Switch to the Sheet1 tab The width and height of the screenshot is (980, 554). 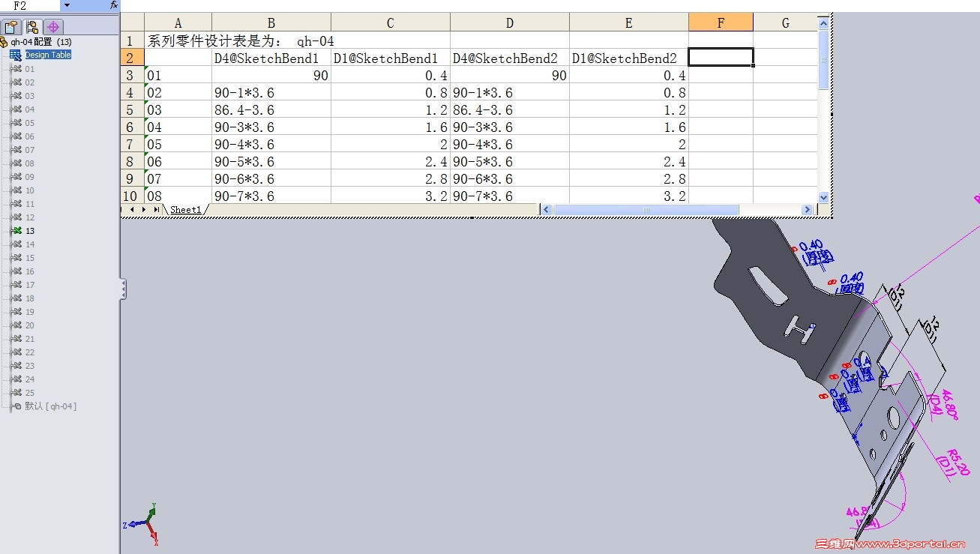point(186,210)
